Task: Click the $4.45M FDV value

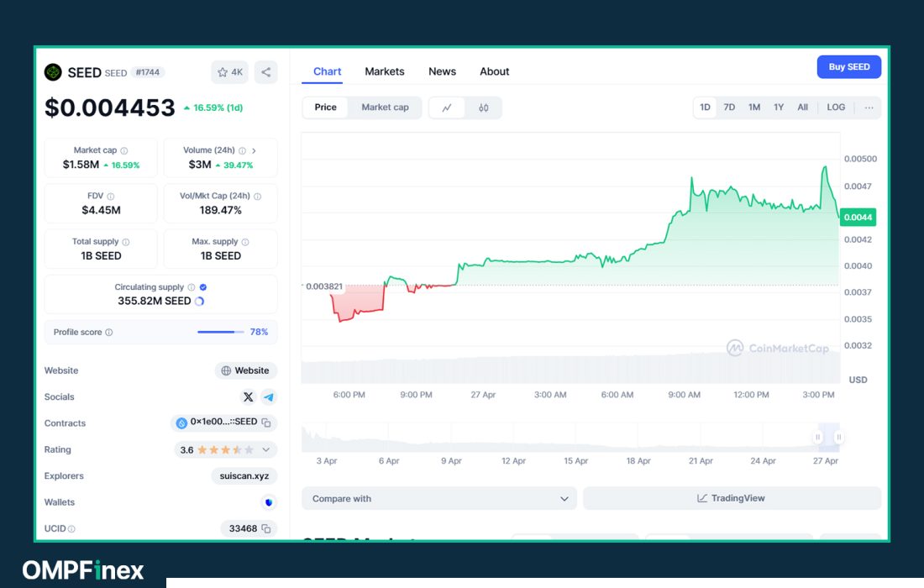Action: (101, 210)
